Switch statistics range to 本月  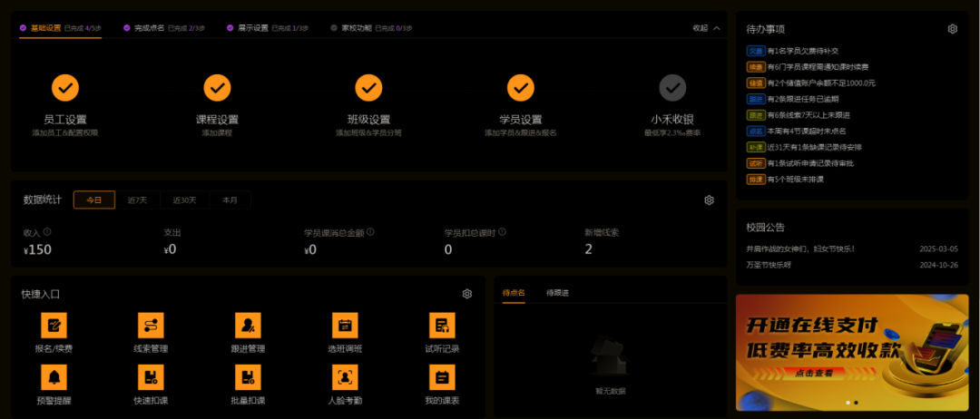point(230,200)
